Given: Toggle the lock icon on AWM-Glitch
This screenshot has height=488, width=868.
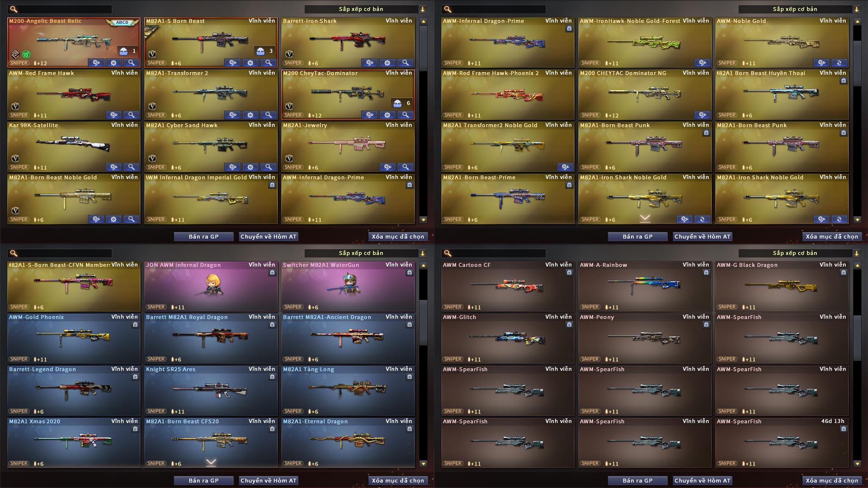Looking at the screenshot, I should point(569,324).
